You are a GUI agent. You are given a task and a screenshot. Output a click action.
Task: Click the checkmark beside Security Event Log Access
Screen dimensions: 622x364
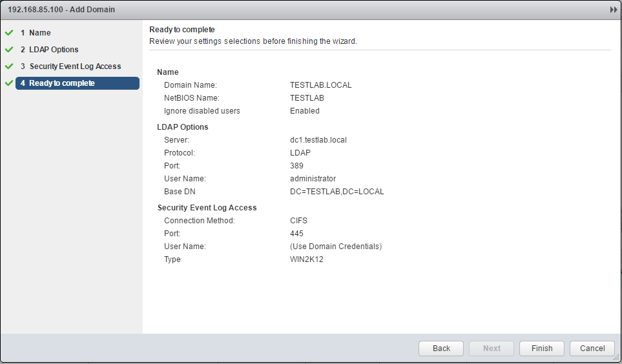click(8, 66)
